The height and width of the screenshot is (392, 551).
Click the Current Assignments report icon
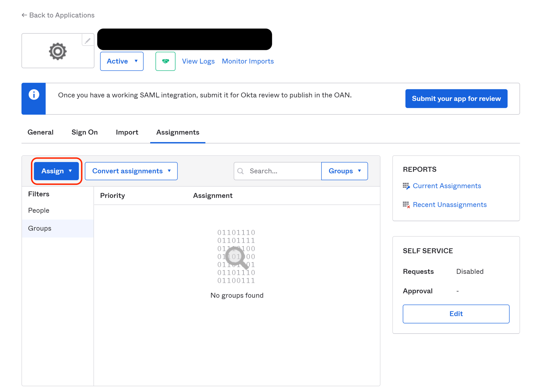406,186
